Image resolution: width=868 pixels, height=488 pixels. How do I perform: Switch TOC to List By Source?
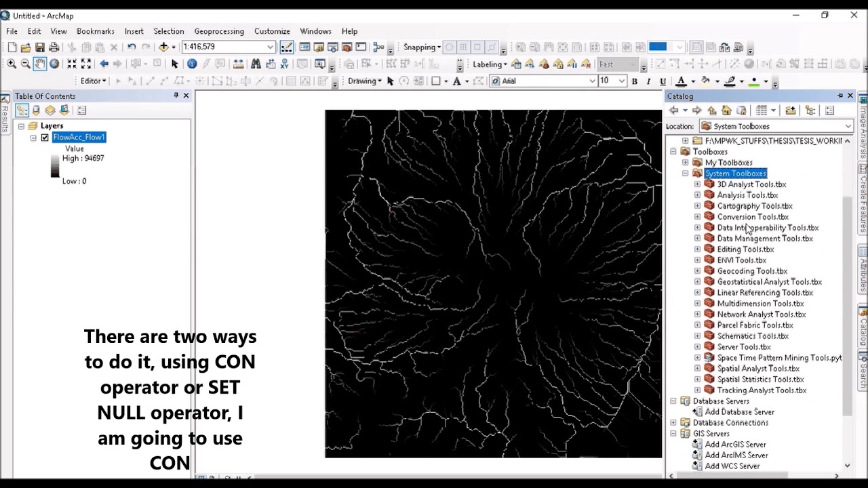(x=36, y=110)
